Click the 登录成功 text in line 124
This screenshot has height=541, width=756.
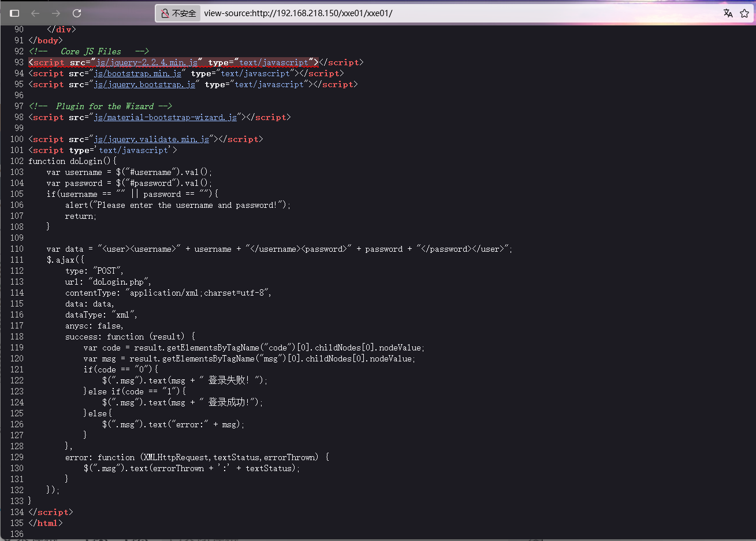[x=228, y=402]
